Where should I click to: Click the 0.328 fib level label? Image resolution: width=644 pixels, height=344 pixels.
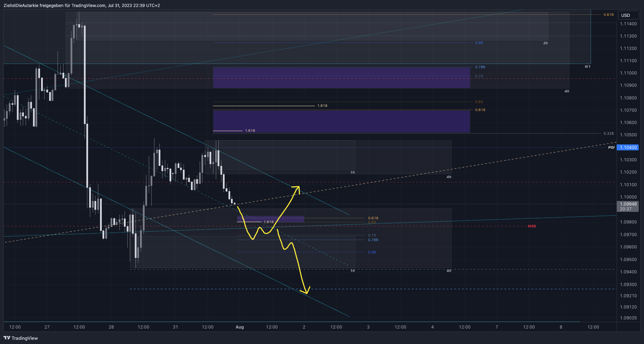609,134
